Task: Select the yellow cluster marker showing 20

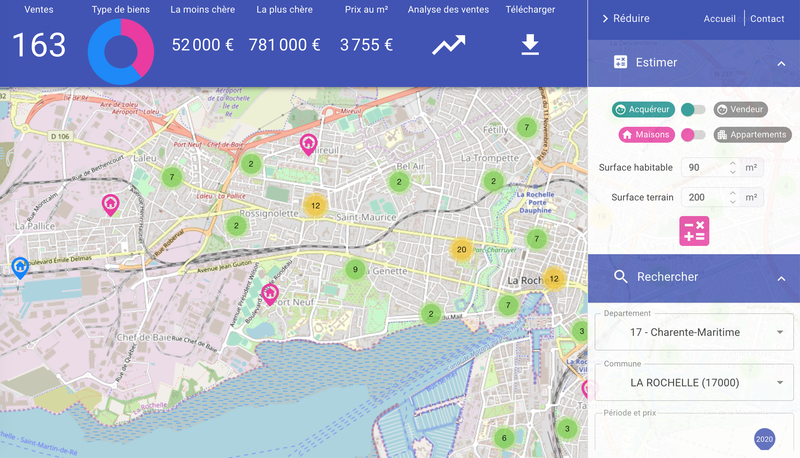Action: pos(460,250)
